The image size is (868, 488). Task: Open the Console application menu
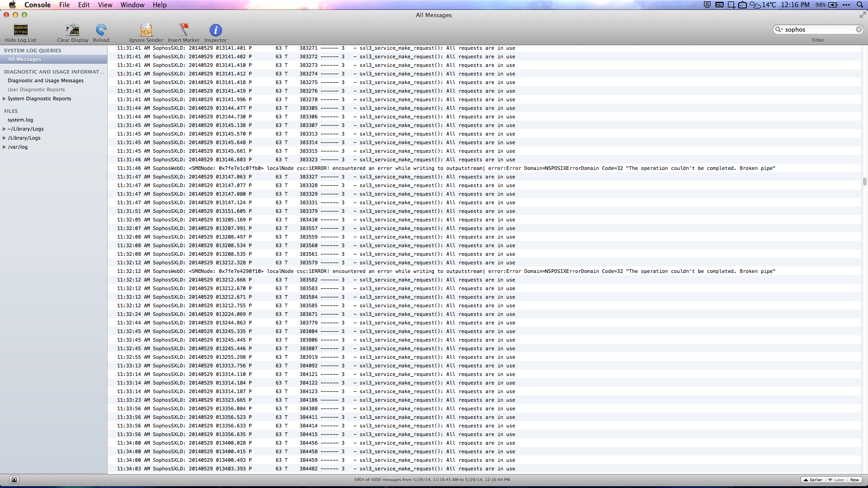(x=38, y=5)
